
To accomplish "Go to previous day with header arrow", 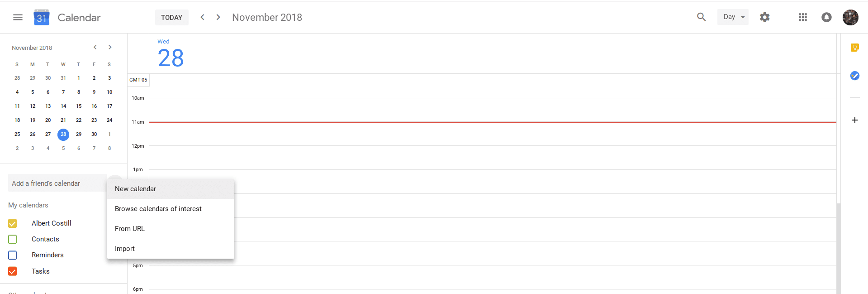I will pyautogui.click(x=202, y=17).
